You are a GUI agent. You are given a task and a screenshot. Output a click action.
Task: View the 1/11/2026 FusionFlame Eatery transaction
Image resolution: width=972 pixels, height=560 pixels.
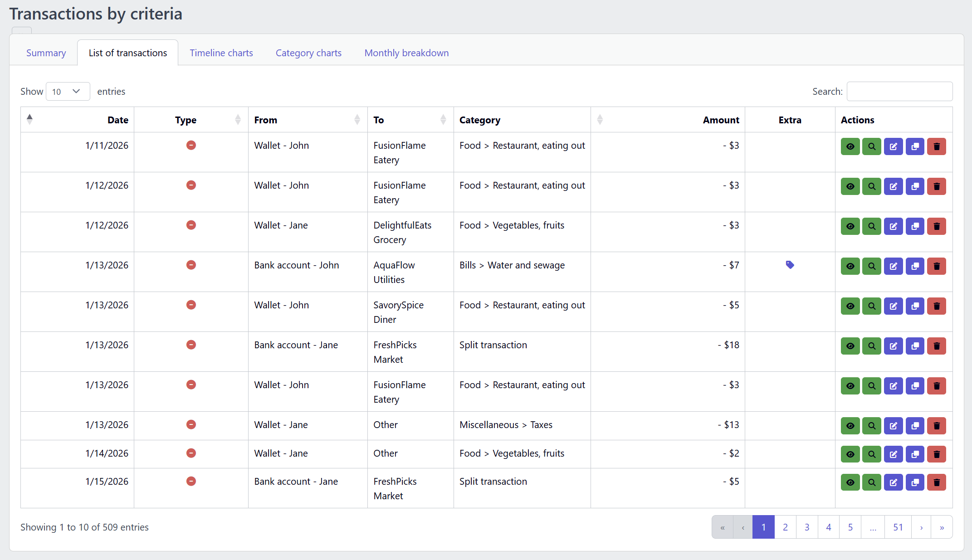[850, 146]
